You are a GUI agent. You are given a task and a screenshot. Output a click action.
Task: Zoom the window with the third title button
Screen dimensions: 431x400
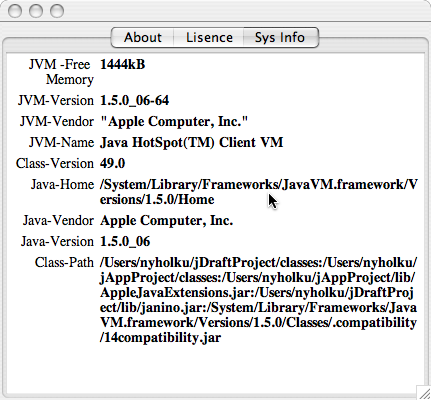tap(57, 11)
